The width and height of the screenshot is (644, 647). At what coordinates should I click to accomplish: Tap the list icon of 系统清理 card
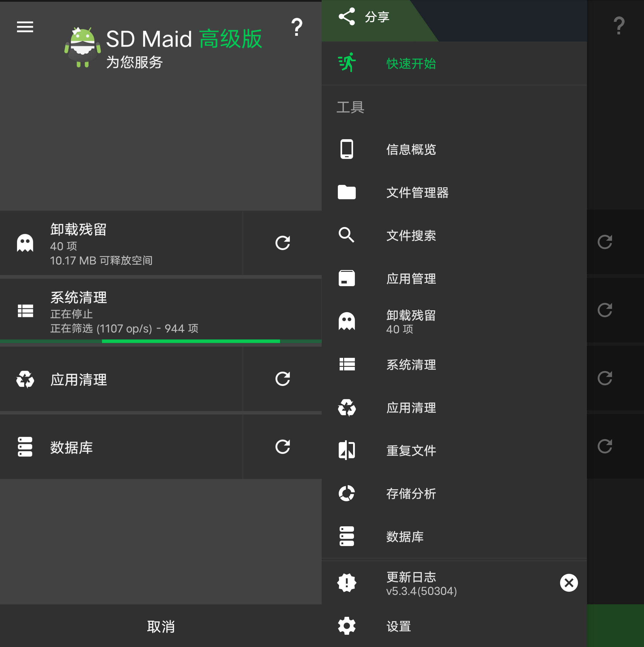25,311
